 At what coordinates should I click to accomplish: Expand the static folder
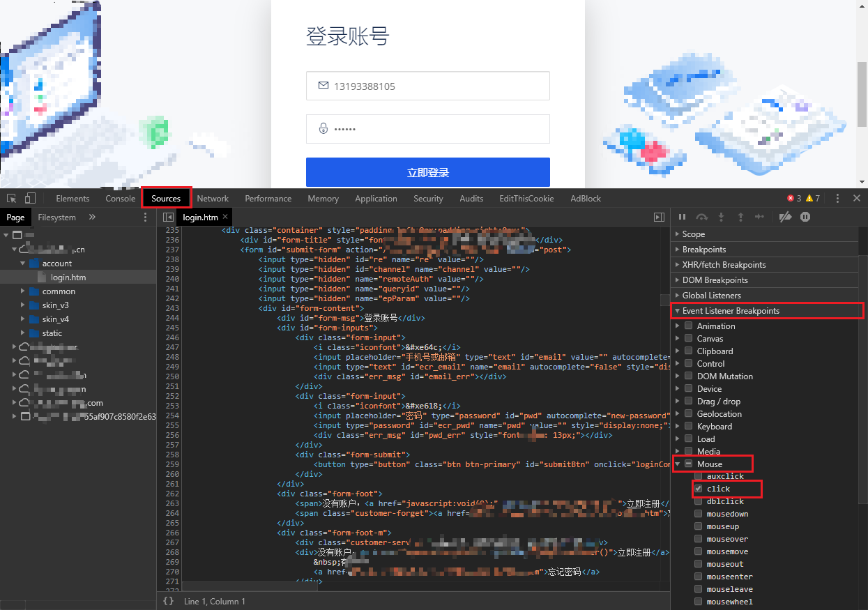(x=22, y=333)
